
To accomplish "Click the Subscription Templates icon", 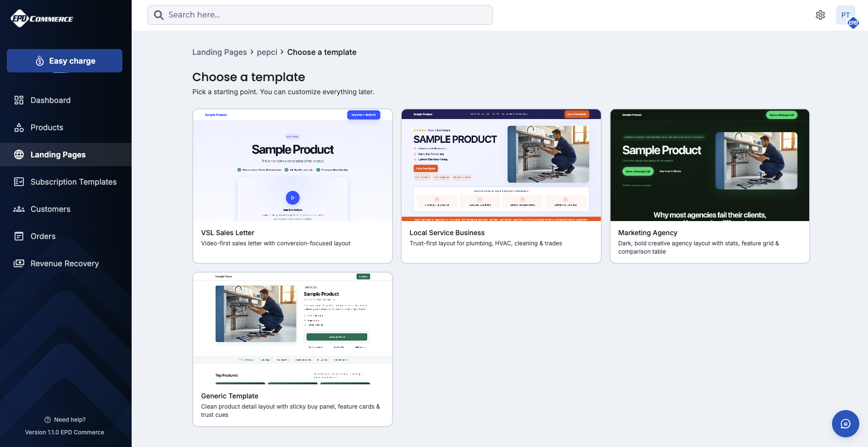I will [19, 182].
